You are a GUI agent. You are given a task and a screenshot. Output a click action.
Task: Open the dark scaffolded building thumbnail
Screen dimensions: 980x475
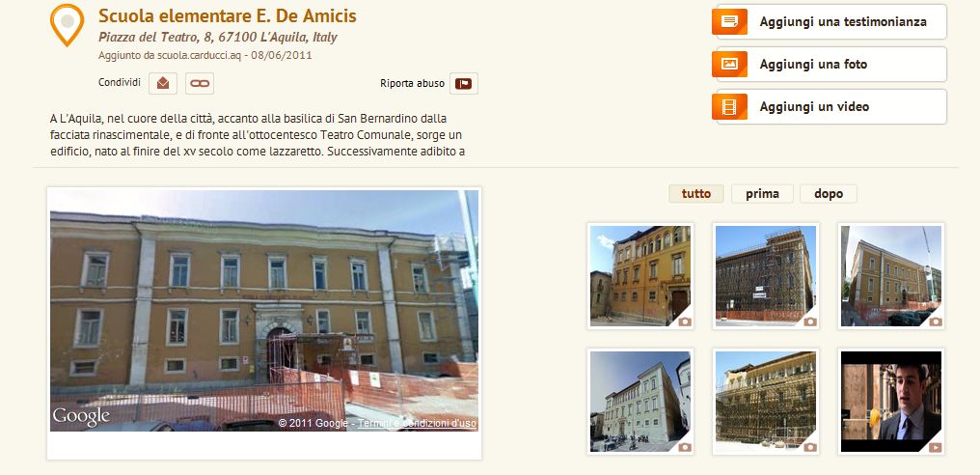(766, 276)
